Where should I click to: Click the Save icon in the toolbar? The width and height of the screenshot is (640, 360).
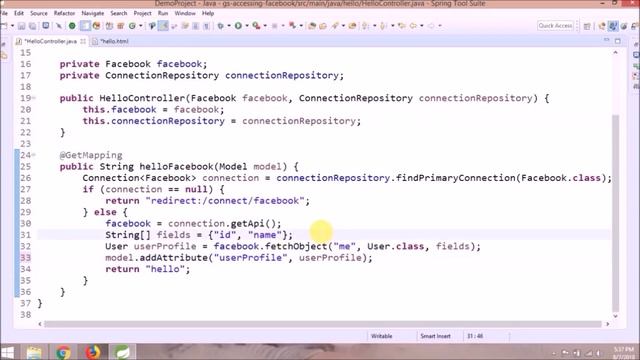22,26
